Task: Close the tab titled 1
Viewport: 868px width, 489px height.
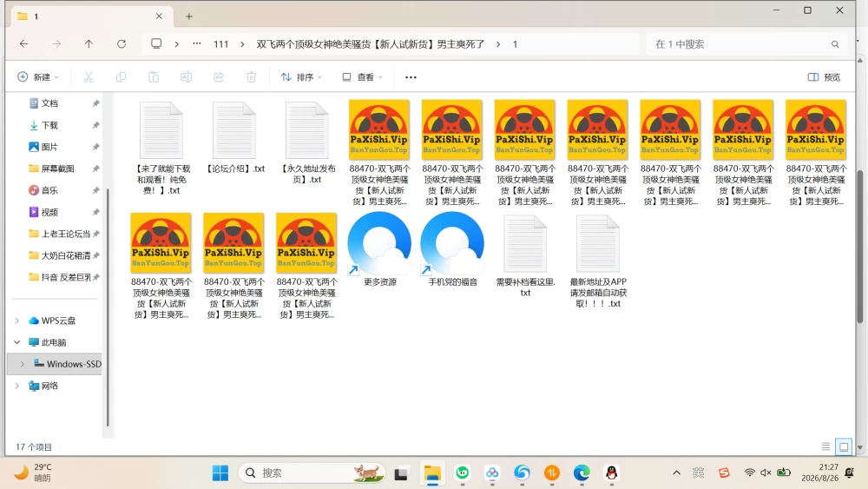Action: 159,16
